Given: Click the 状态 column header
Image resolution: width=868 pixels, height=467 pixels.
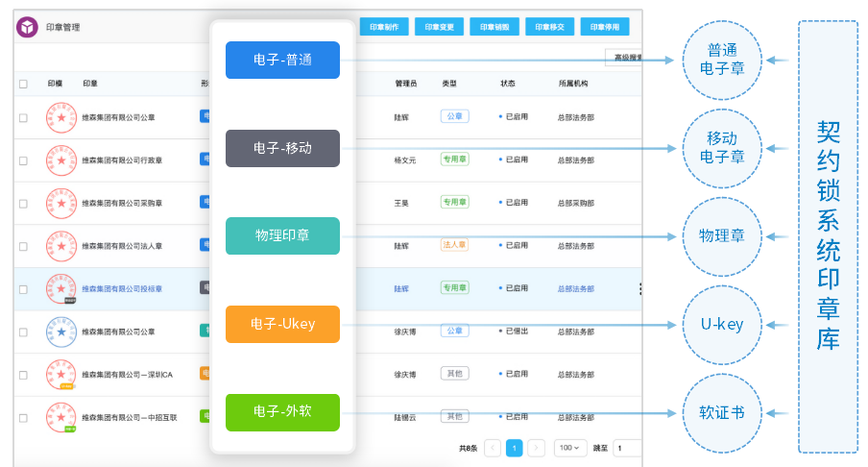Looking at the screenshot, I should 508,83.
